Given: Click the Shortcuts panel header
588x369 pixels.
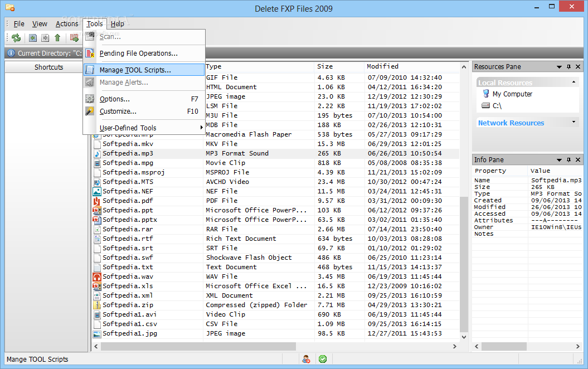Looking at the screenshot, I should click(46, 67).
